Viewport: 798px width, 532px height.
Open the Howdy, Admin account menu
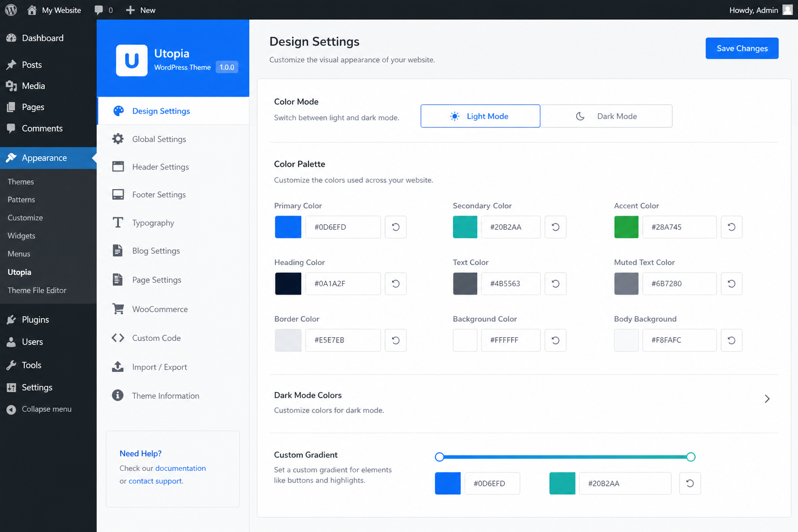(x=761, y=10)
